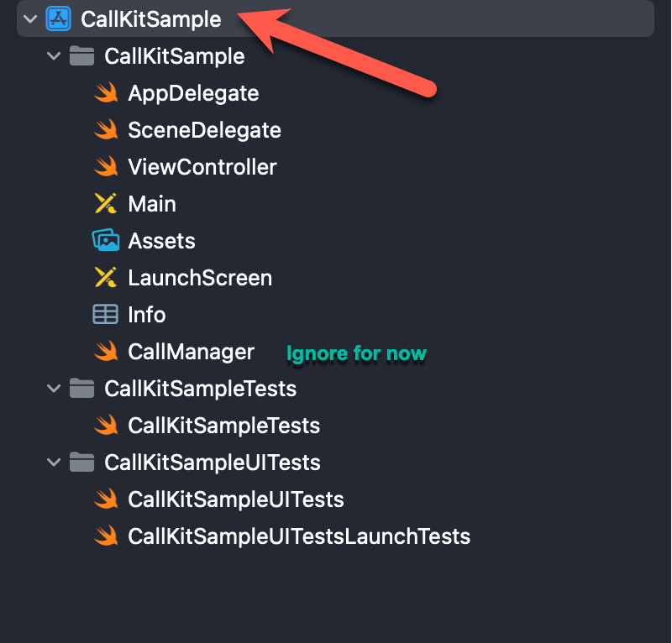
Task: Click the CallManager Swift file icon
Action: (x=106, y=351)
